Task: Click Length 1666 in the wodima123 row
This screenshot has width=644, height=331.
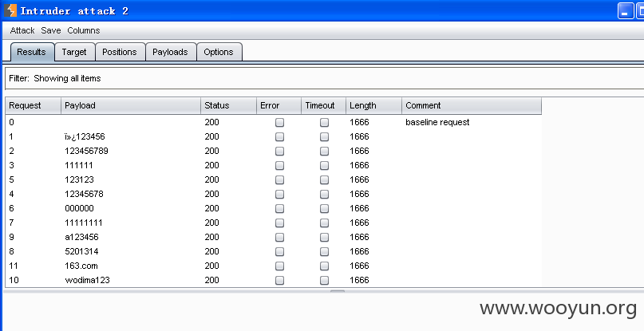Action: tap(359, 281)
